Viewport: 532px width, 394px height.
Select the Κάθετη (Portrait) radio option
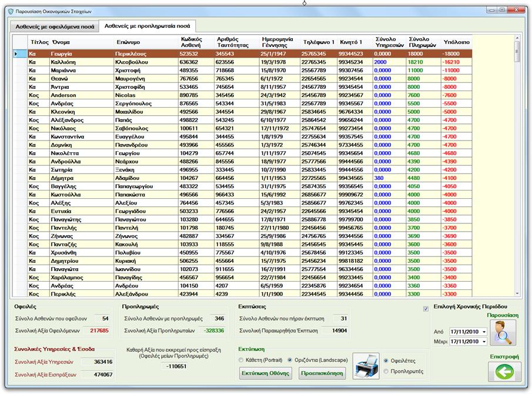(x=242, y=360)
